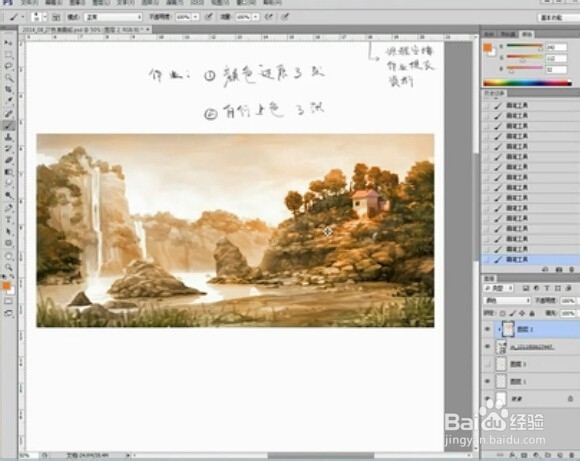Click the add layer style fx icon
Image resolution: width=580 pixels, height=461 pixels.
coord(513,455)
